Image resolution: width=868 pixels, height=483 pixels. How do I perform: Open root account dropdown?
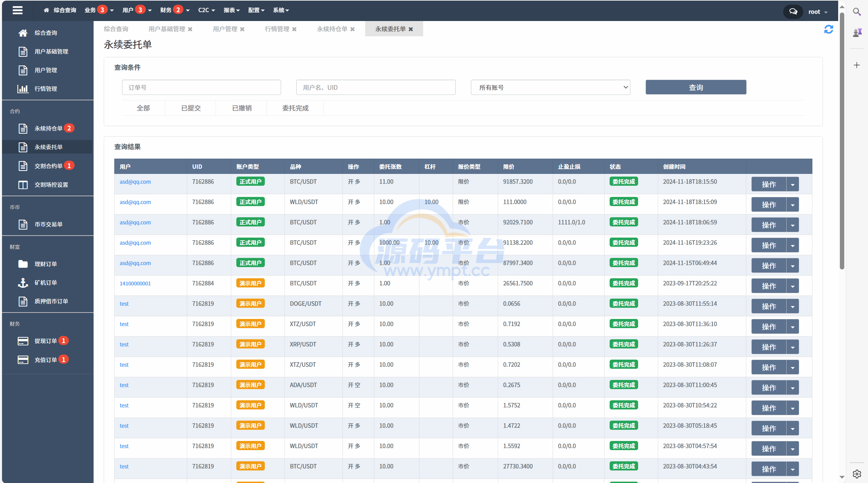point(818,12)
